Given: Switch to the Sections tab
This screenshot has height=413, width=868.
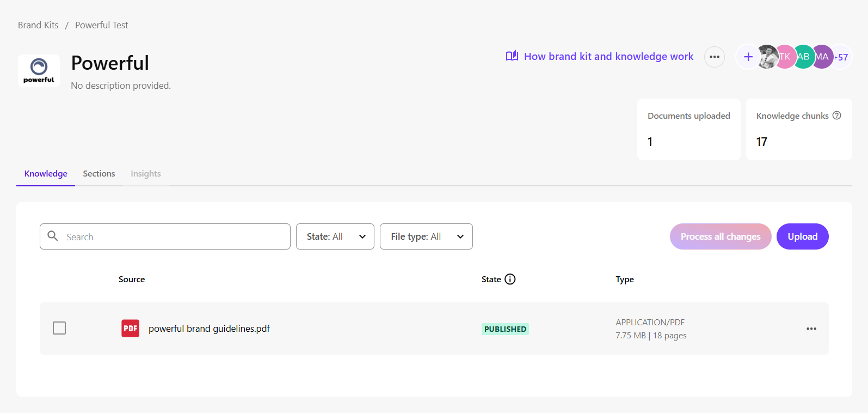Looking at the screenshot, I should [99, 174].
